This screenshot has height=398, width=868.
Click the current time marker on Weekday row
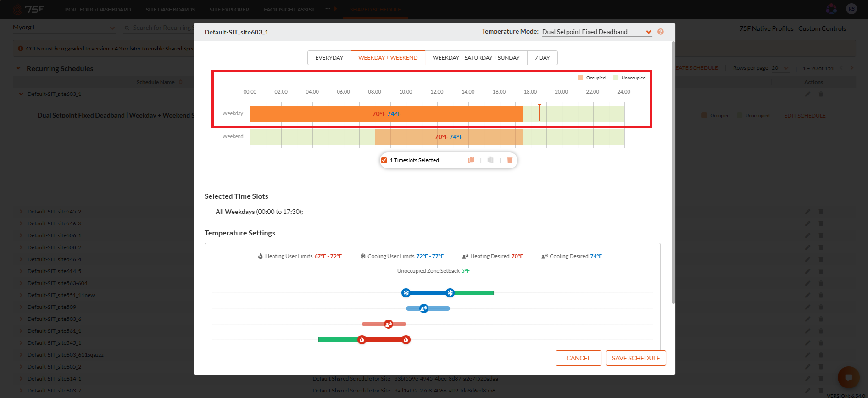point(540,112)
